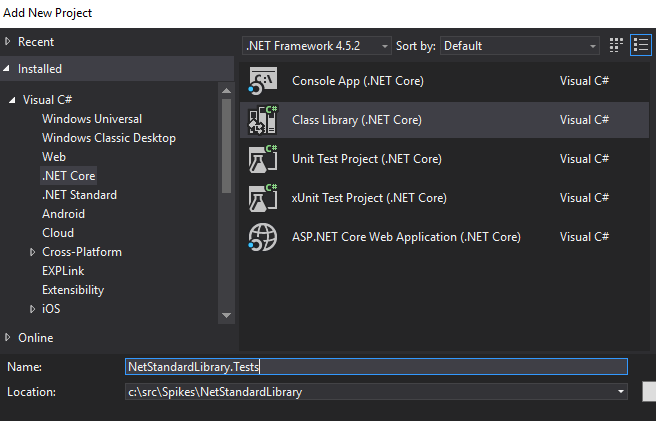Select the Cloud category
Image resolution: width=656 pixels, height=421 pixels.
58,233
